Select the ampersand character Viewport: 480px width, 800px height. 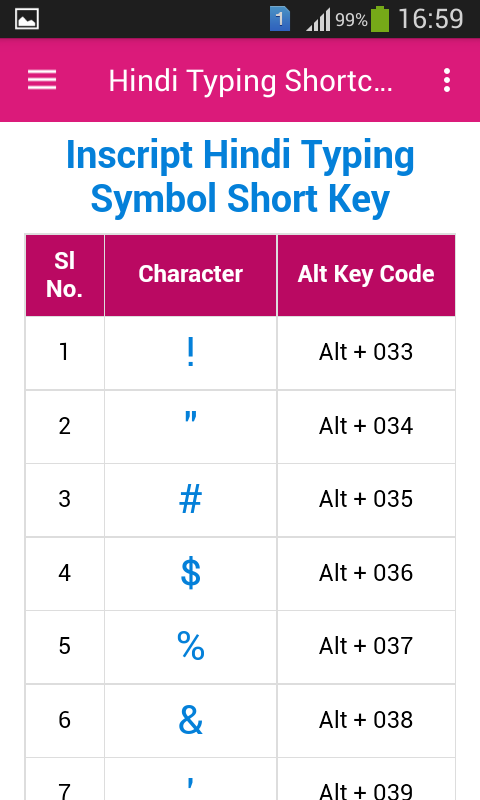(191, 720)
